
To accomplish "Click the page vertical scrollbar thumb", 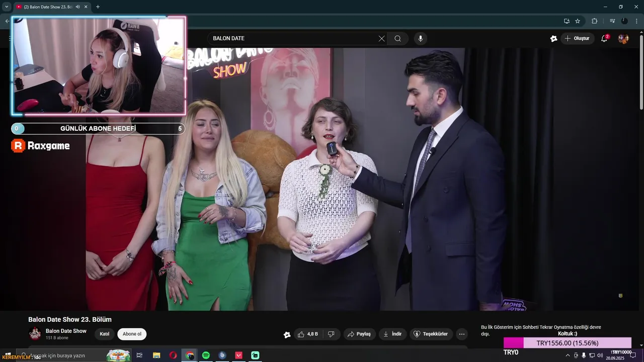I will tap(641, 72).
